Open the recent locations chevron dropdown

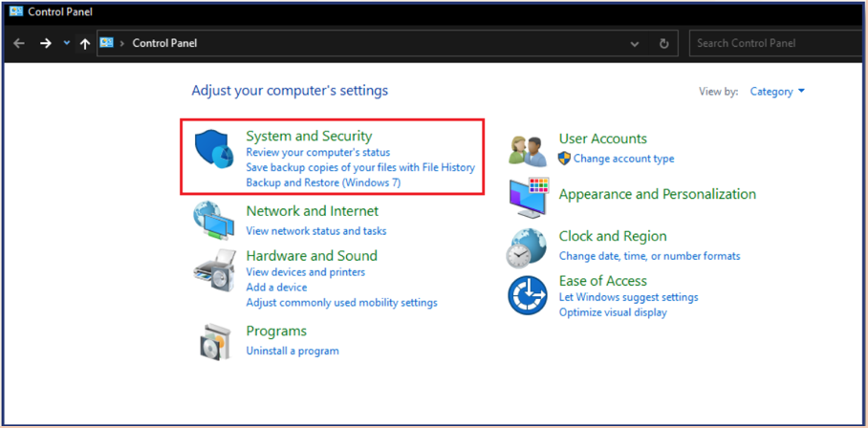pos(66,43)
